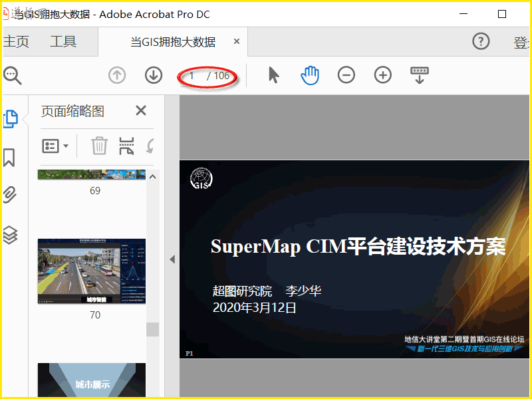Go to next page arrow
Screen dimensions: 532x399
click(x=154, y=75)
